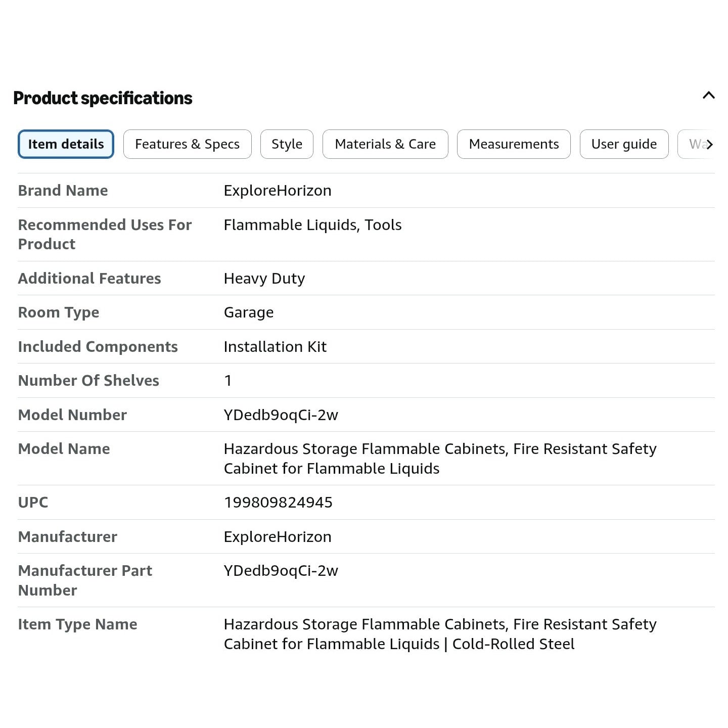
Task: Click the UPC number 199809824945
Action: (x=278, y=503)
